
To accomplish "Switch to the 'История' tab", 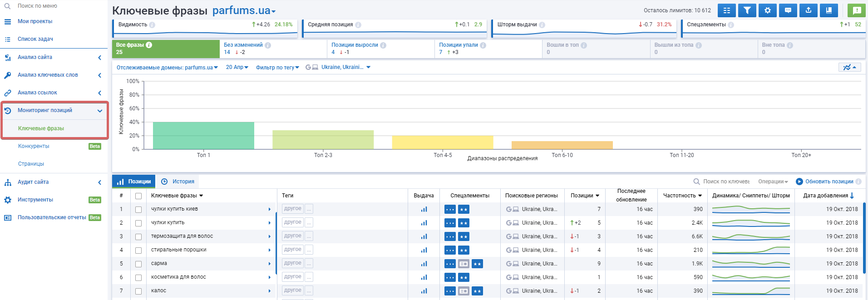I will coord(178,182).
